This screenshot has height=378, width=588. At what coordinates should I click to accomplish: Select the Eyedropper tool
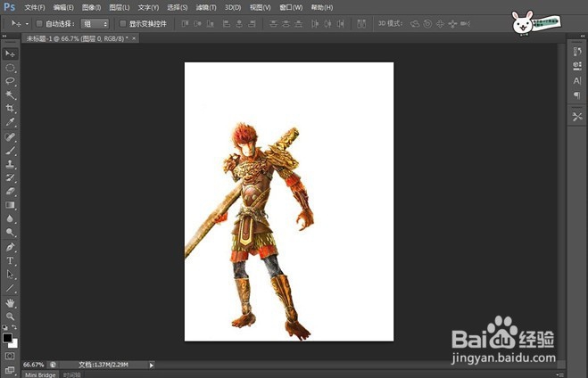10,122
